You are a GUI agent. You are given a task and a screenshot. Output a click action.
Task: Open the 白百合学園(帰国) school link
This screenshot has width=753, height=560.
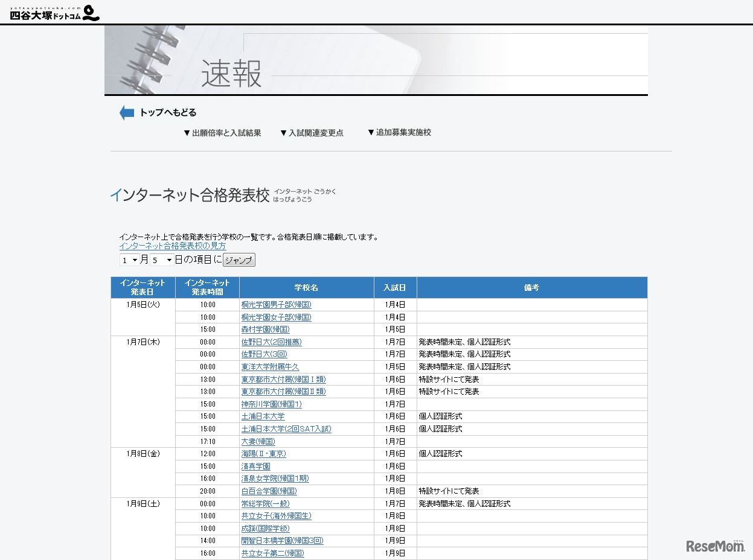tap(268, 491)
